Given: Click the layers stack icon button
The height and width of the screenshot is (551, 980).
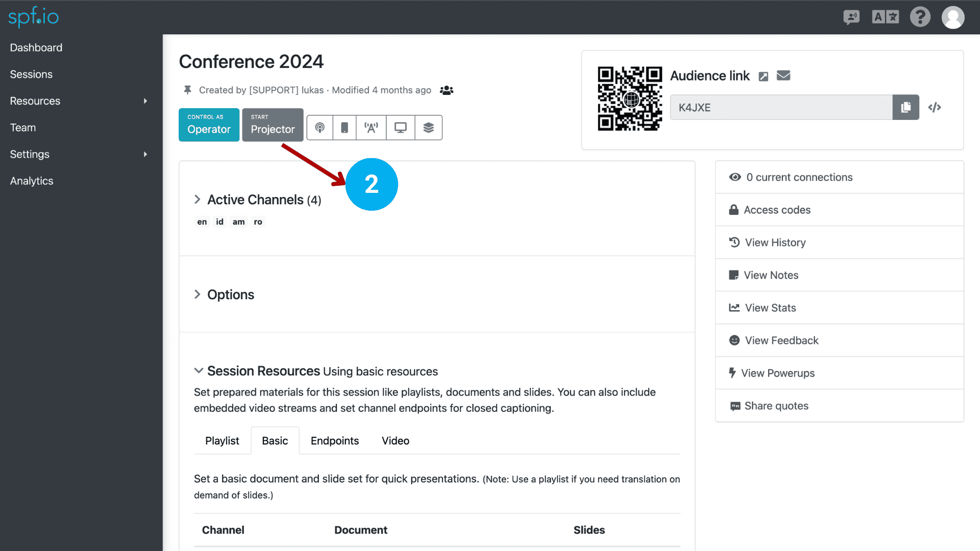Looking at the screenshot, I should point(429,128).
